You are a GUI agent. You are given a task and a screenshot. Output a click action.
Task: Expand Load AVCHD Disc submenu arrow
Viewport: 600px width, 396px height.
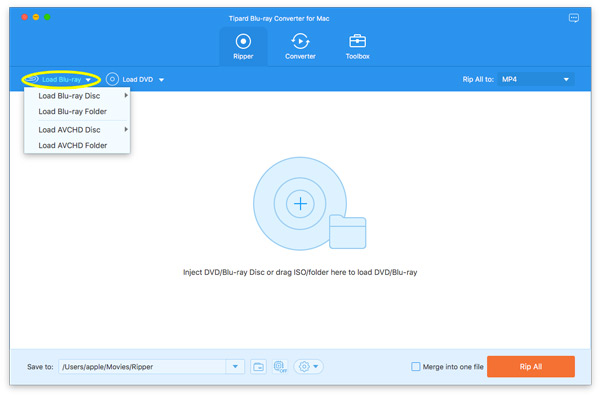[x=126, y=129]
